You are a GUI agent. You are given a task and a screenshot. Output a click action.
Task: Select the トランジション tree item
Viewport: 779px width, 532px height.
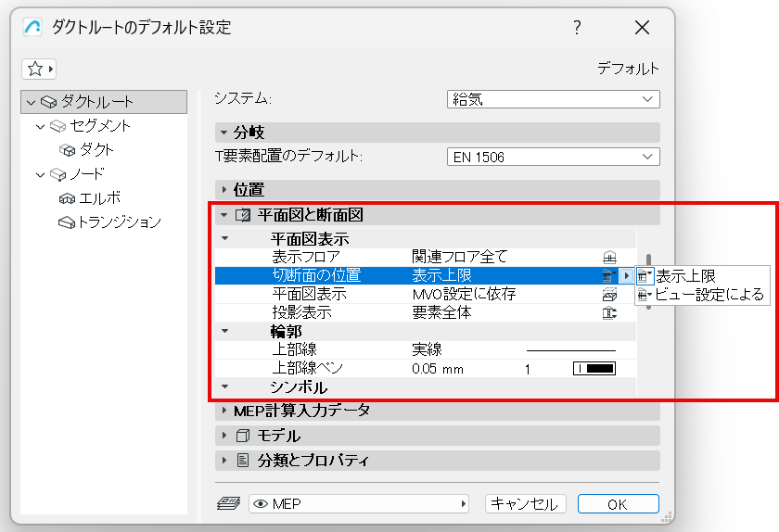(120, 222)
